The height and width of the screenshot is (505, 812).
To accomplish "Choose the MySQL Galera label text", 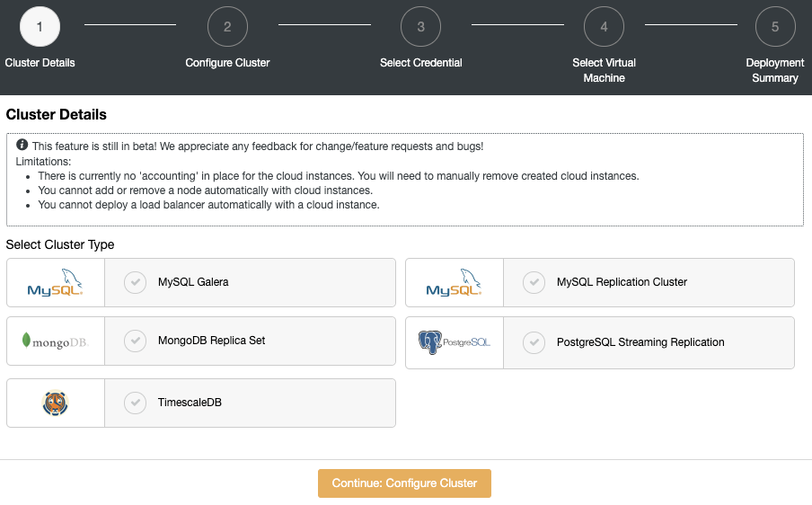I will 193,282.
